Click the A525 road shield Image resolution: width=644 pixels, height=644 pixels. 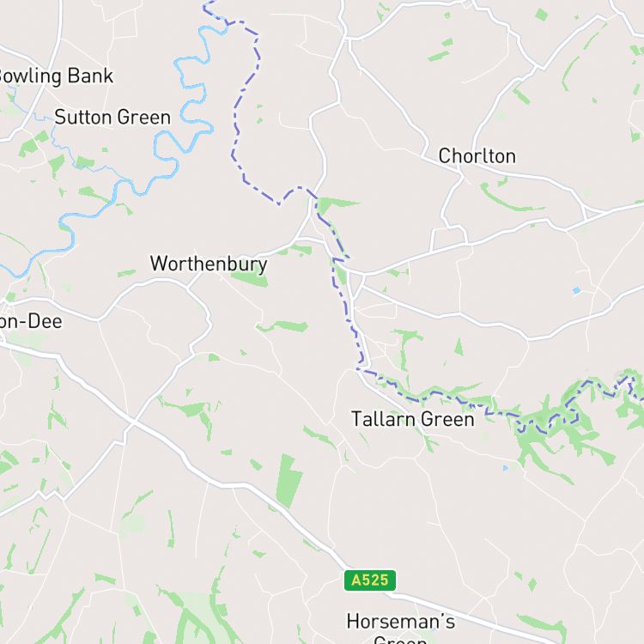[x=369, y=580]
